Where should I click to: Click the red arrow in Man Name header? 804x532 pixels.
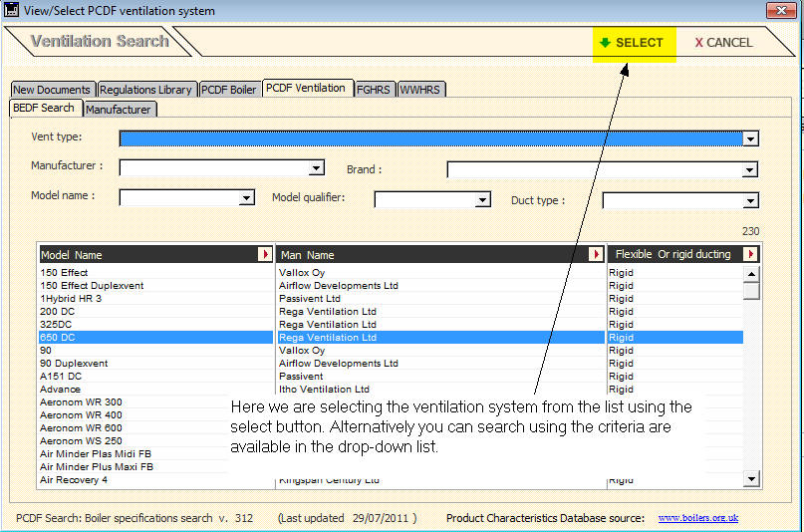(x=596, y=254)
